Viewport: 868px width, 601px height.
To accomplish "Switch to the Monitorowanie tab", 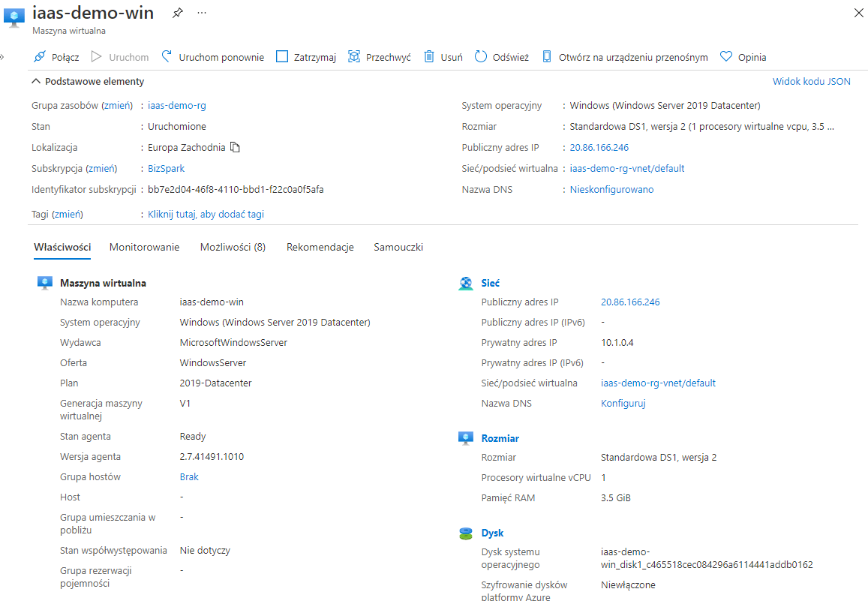I will click(x=144, y=247).
